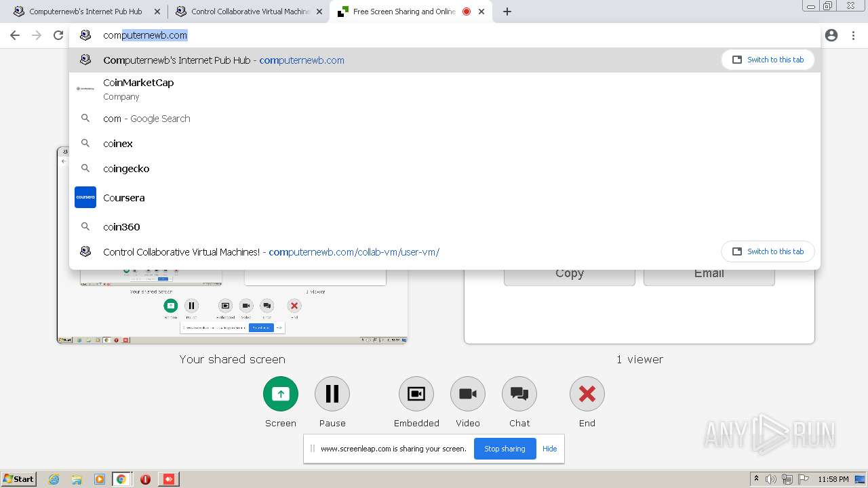Screen dimensions: 868x488
Task: Click the address bar with computernewb.com
Action: coord(444,35)
